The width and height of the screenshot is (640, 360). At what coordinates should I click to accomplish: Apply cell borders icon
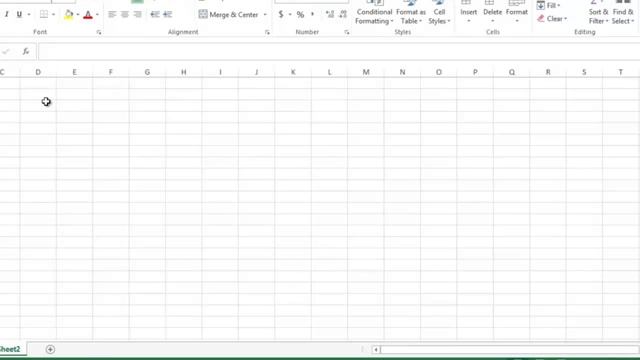click(44, 15)
